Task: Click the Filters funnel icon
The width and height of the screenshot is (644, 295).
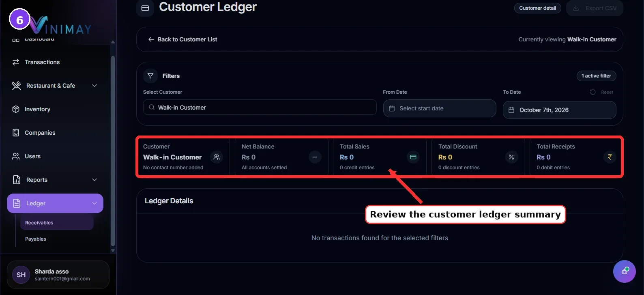Action: [150, 76]
